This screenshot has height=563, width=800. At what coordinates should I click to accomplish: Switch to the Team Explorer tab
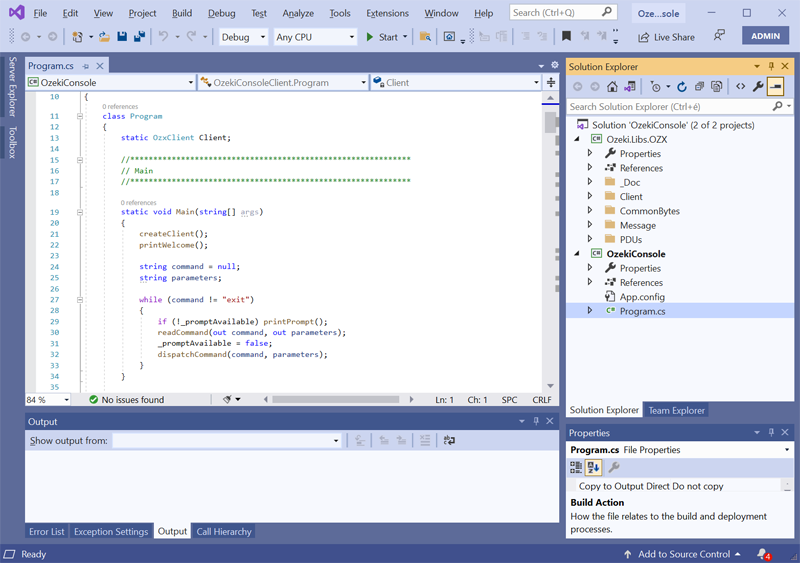coord(676,410)
